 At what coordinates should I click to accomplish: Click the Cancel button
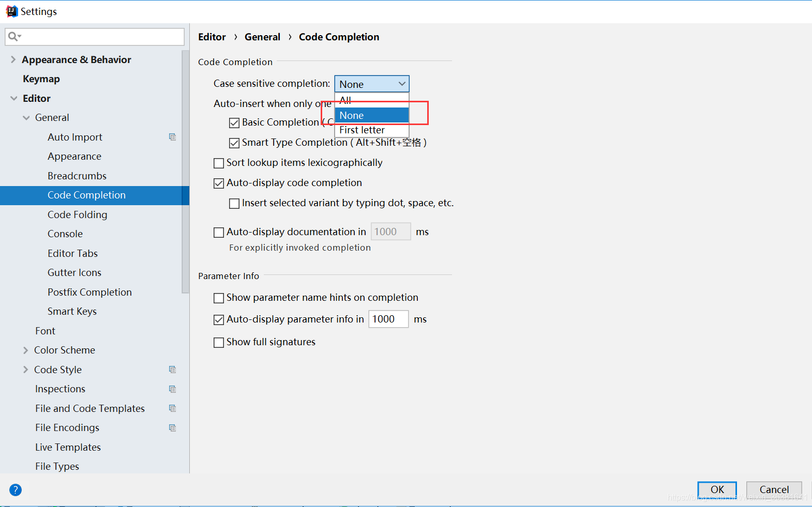(x=774, y=489)
